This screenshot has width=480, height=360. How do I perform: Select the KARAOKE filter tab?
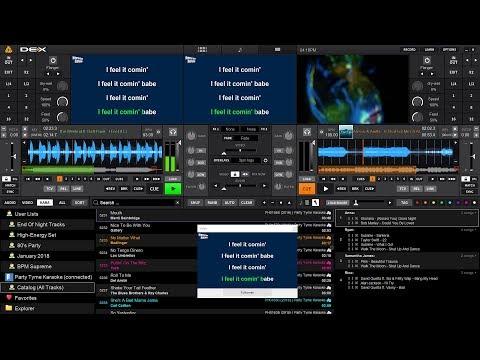pyautogui.click(x=45, y=203)
